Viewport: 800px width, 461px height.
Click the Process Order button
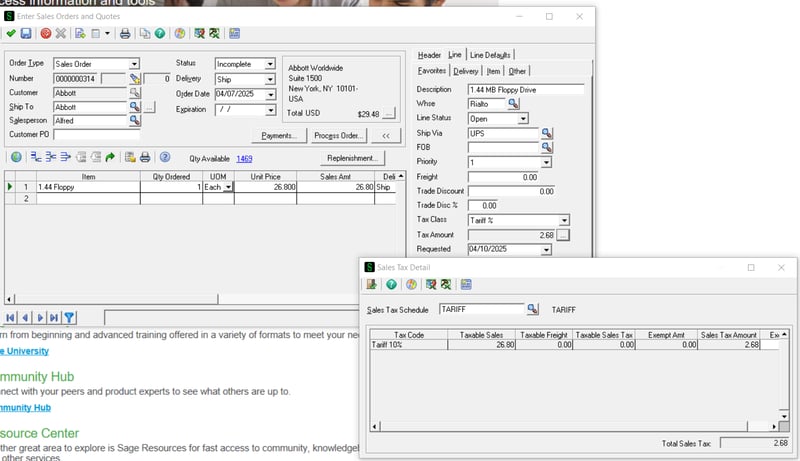tap(337, 135)
